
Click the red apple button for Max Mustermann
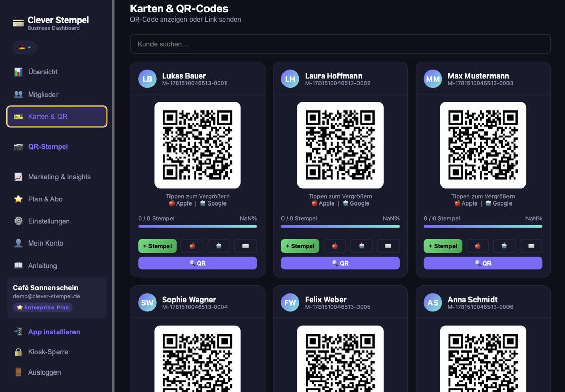pos(478,246)
